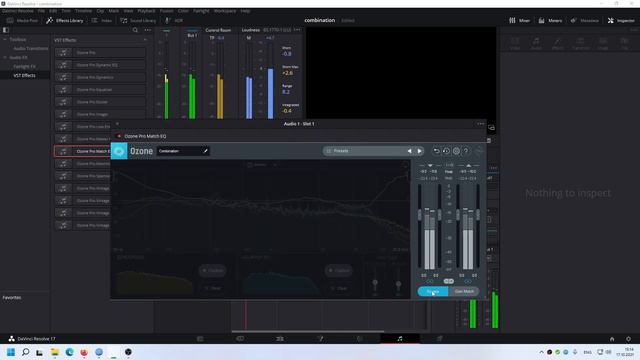640x360 pixels.
Task: Open Ozone settings gear
Action: point(456,151)
